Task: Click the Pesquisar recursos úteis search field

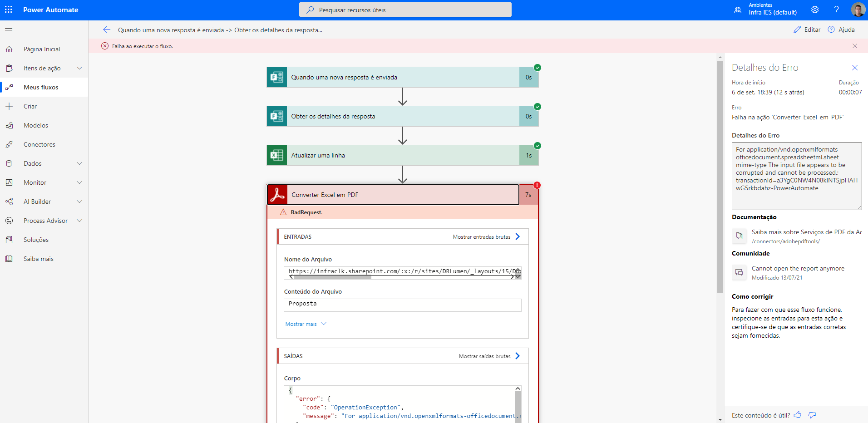Action: pyautogui.click(x=404, y=9)
